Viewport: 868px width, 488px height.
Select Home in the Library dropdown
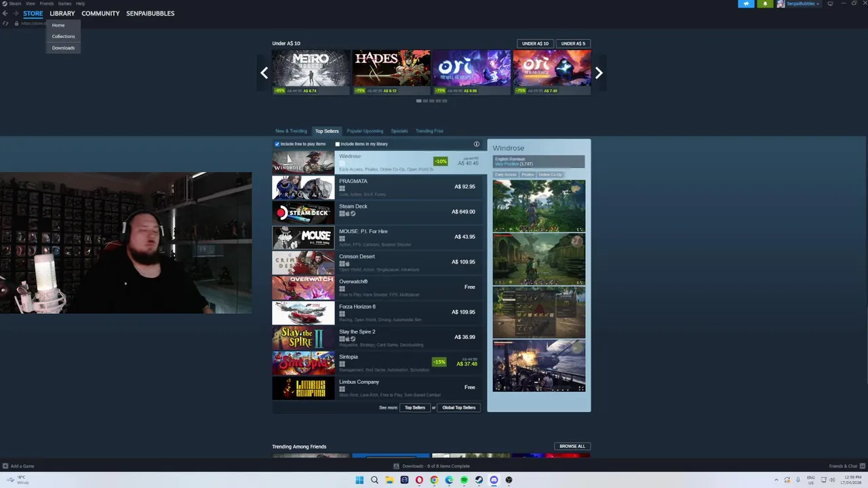pyautogui.click(x=58, y=26)
